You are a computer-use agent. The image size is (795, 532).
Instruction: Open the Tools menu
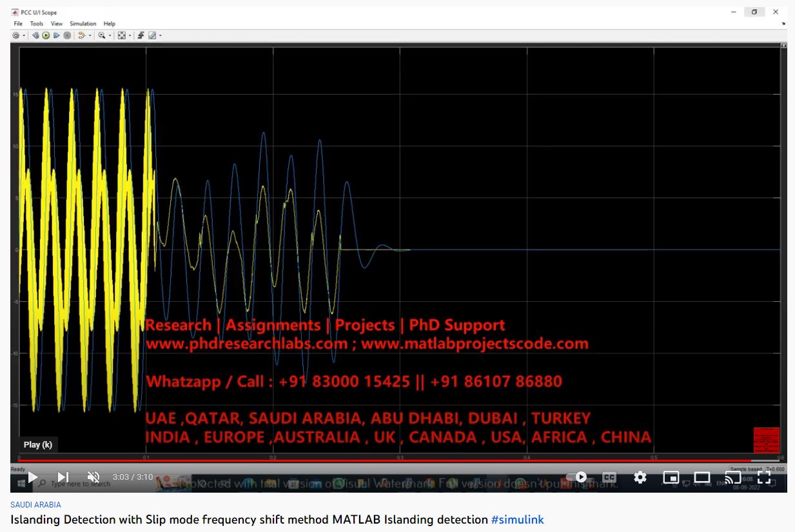pos(37,24)
